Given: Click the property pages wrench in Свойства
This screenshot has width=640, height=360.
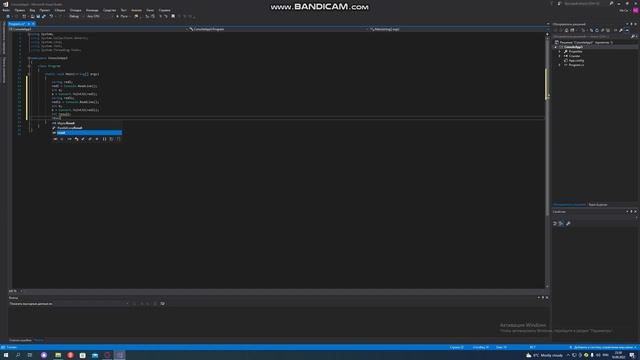Looking at the screenshot, I should click(x=568, y=223).
